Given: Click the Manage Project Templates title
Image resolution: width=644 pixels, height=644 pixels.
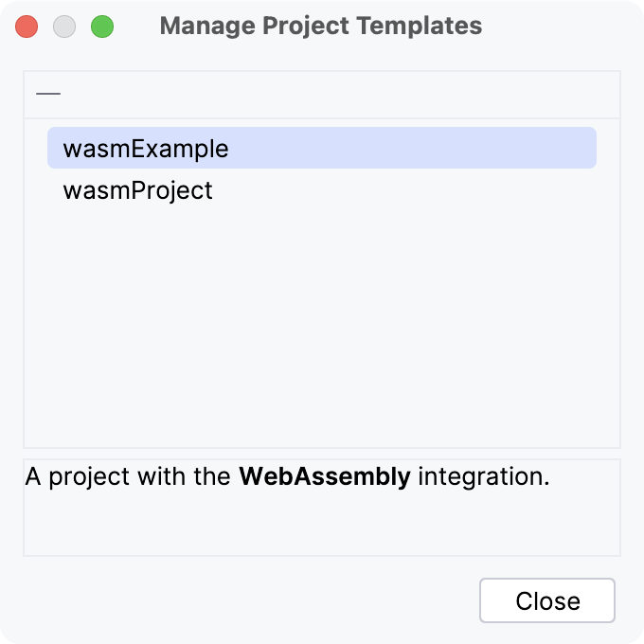Looking at the screenshot, I should (x=321, y=27).
